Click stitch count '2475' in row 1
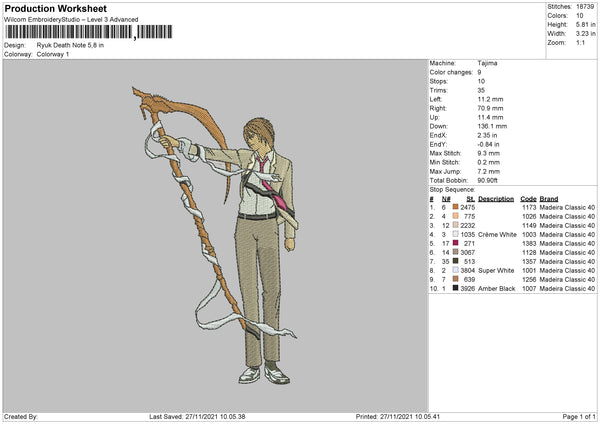The height and width of the screenshot is (424, 600). point(468,207)
